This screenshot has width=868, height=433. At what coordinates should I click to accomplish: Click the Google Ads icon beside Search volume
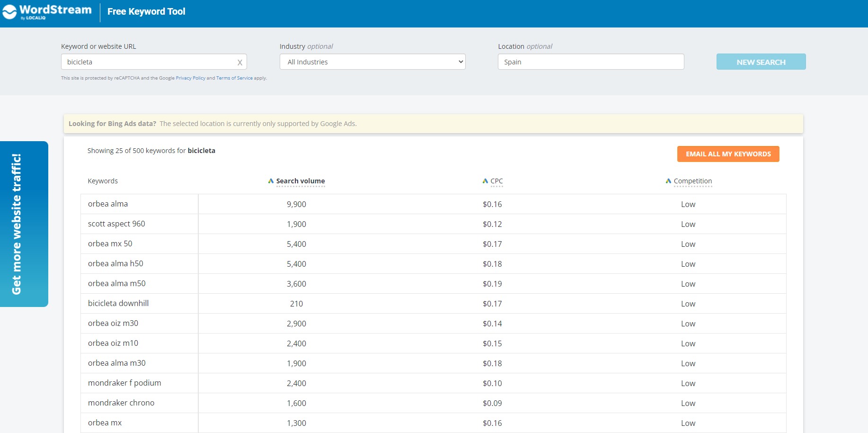coord(271,181)
